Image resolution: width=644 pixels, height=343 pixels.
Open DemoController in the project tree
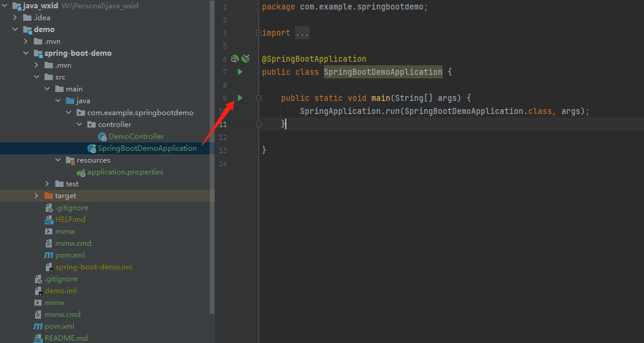coord(136,136)
